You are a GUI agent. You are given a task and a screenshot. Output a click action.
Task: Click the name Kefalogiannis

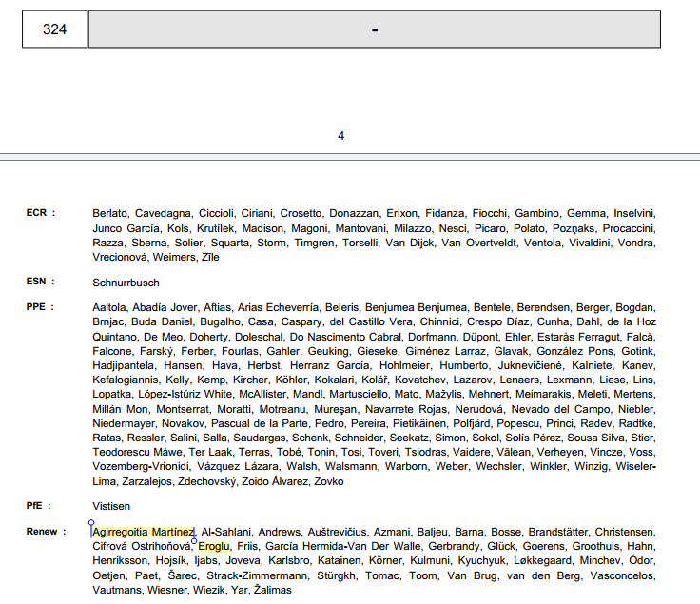pos(125,380)
